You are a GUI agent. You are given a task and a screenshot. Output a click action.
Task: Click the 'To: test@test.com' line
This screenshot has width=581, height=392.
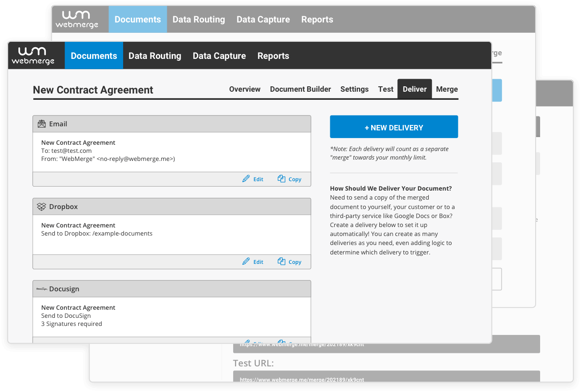[67, 151]
